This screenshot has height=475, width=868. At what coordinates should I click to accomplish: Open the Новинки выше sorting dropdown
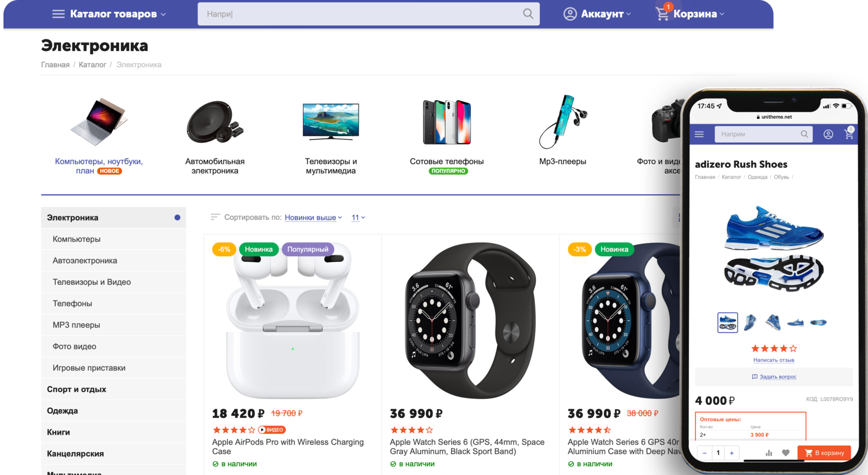tap(313, 218)
